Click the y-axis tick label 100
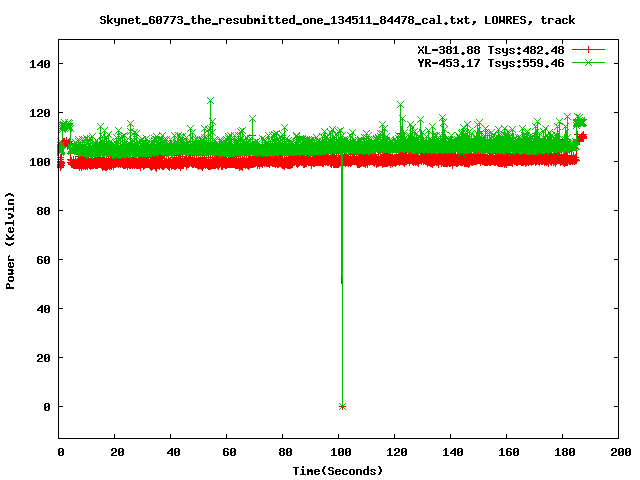The height and width of the screenshot is (480, 640). pyautogui.click(x=40, y=162)
